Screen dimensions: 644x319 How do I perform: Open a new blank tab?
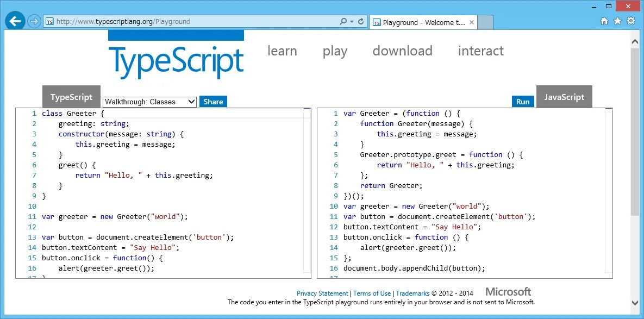(485, 23)
